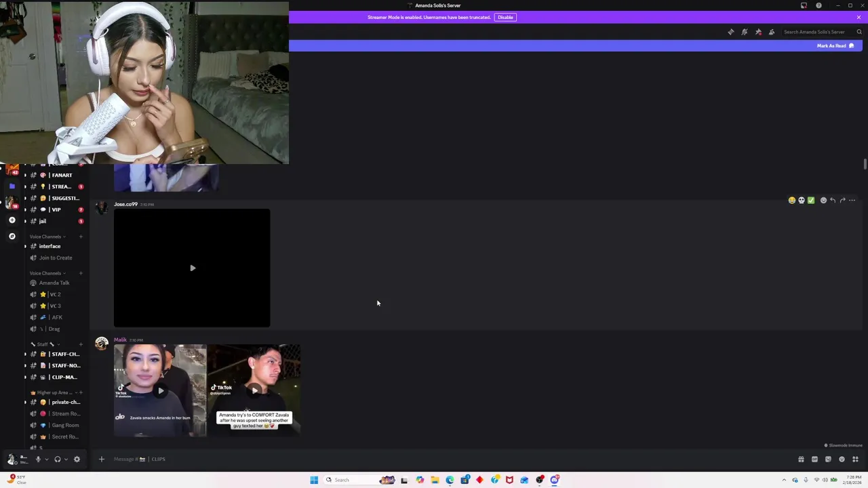868x488 pixels.
Task: Show the member list
Action: [772, 32]
